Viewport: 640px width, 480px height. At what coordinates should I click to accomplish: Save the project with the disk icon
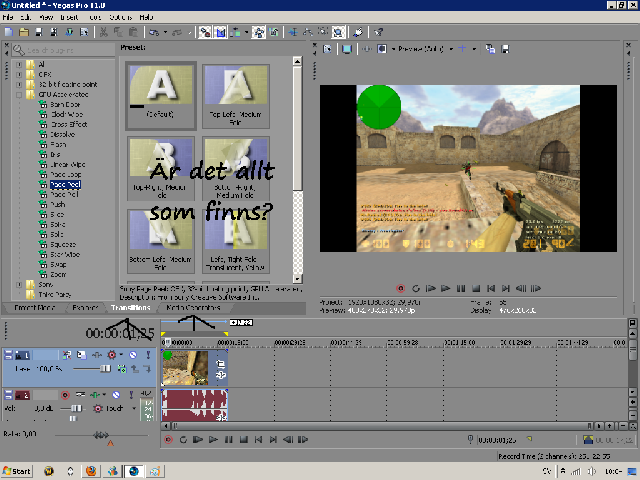pyautogui.click(x=39, y=32)
